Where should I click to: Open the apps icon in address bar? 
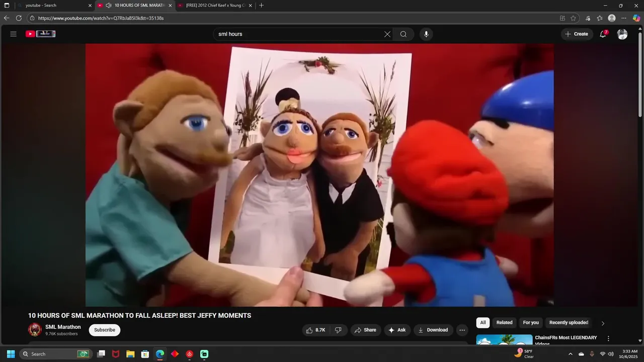coord(562,18)
